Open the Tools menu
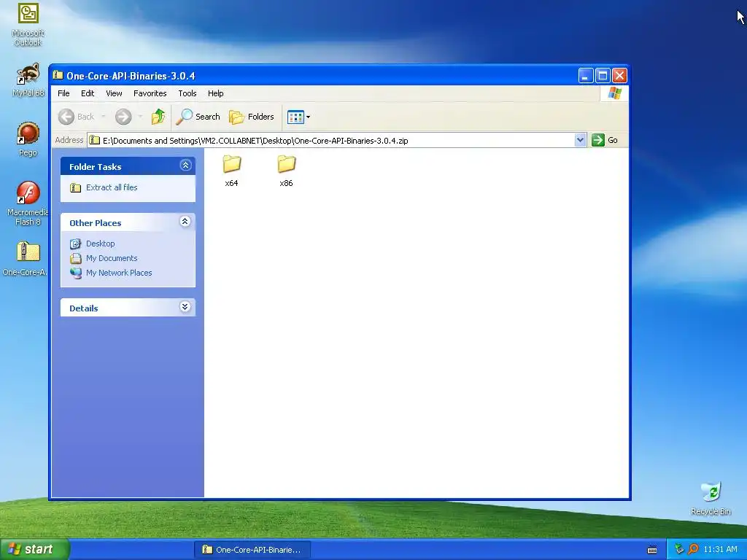Viewport: 747px width, 560px height. [187, 93]
